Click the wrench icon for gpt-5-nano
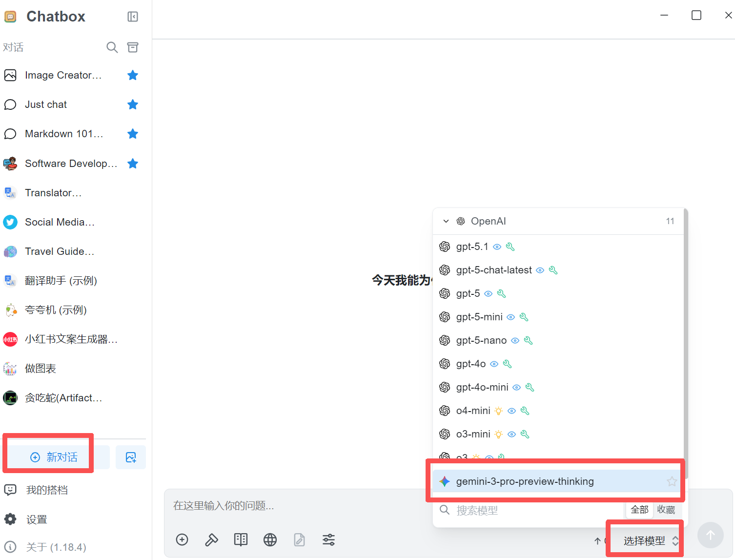 tap(528, 341)
